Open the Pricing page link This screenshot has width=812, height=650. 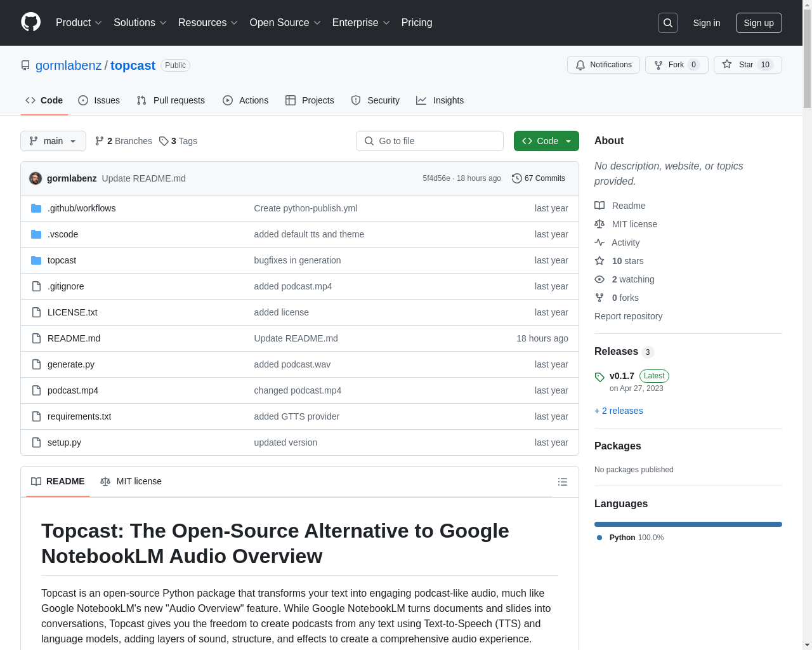[417, 22]
